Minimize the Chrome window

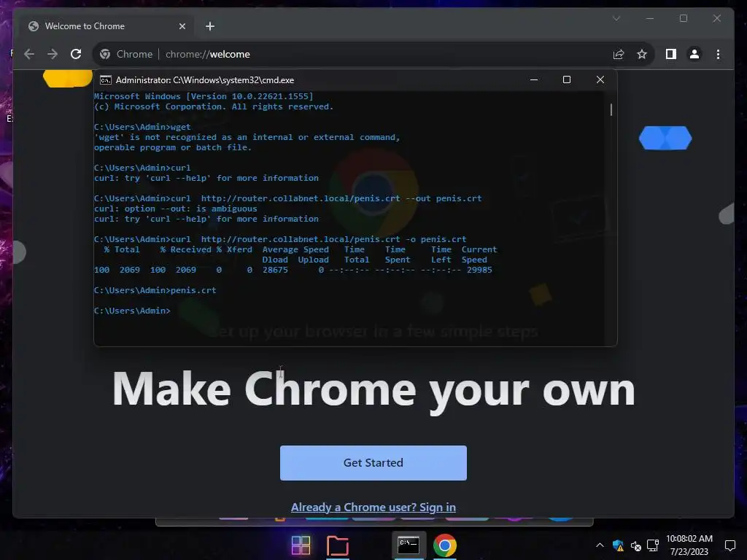pos(650,18)
